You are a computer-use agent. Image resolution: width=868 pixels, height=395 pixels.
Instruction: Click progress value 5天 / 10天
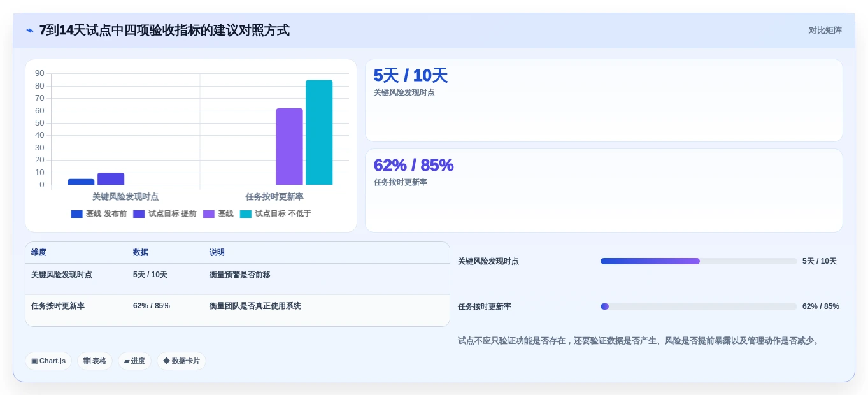pyautogui.click(x=820, y=261)
